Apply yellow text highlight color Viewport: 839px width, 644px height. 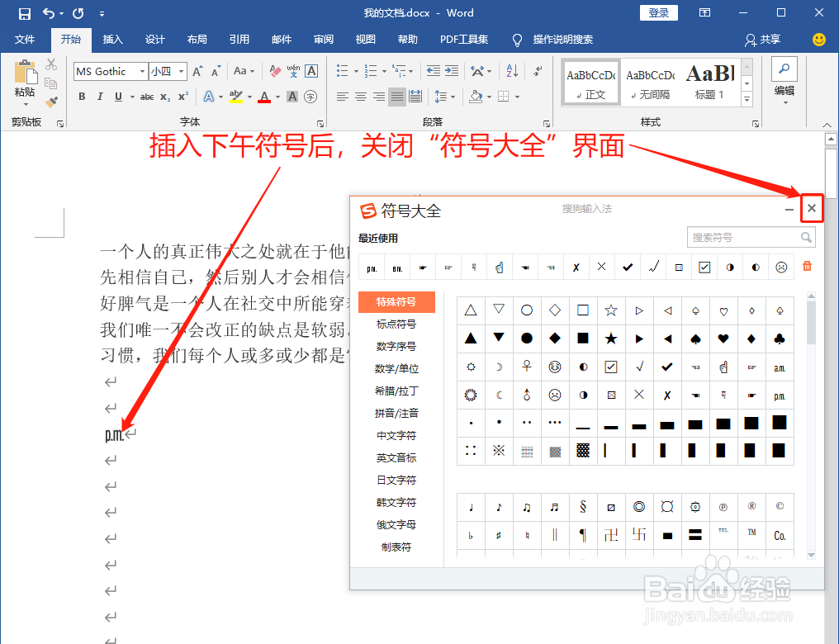pos(235,97)
